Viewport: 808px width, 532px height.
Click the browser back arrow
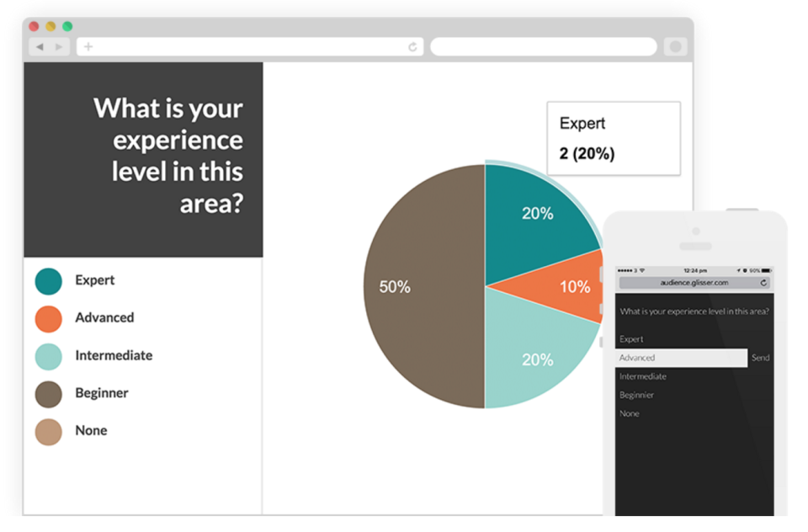click(40, 47)
